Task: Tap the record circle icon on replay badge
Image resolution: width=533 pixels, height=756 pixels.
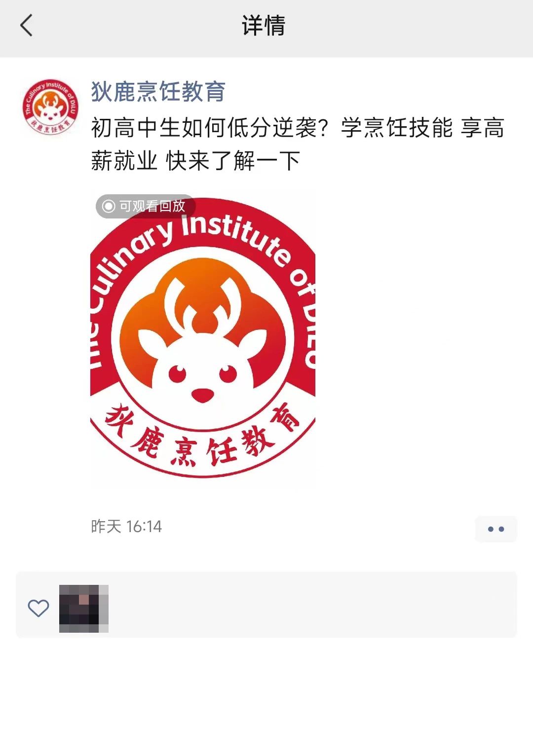Action: (109, 206)
